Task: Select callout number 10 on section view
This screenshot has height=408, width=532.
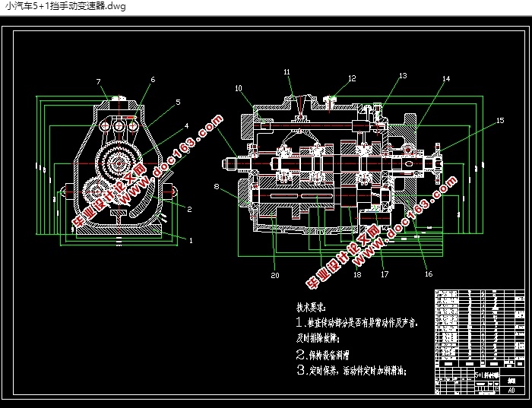Action: [x=239, y=88]
